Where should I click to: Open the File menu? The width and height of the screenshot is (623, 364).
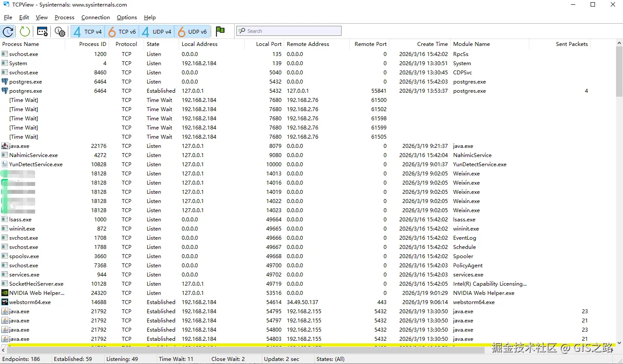coord(8,17)
